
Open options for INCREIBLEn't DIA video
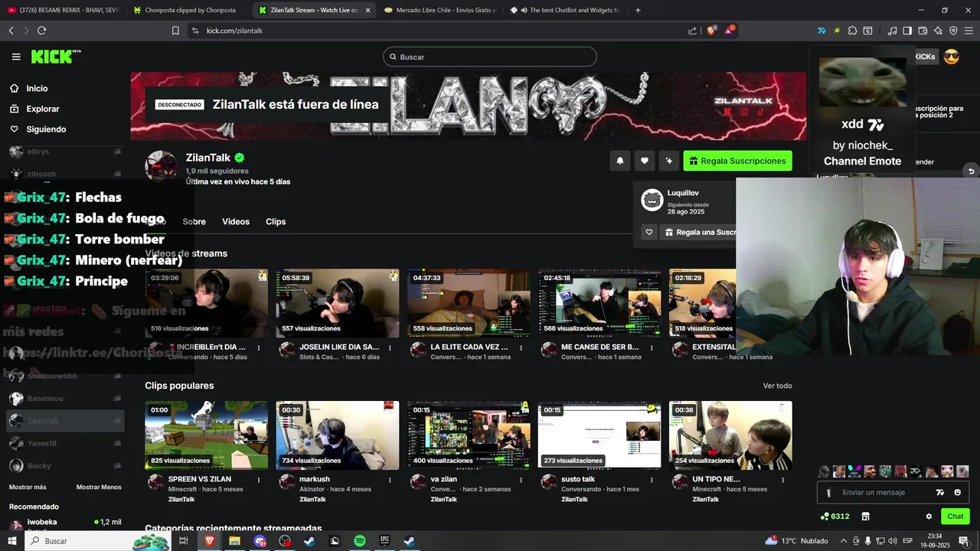click(259, 347)
